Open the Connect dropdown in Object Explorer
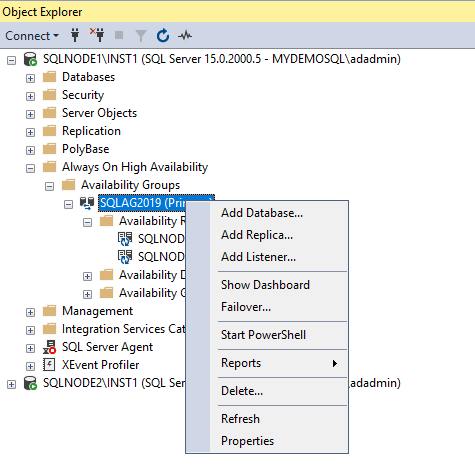Viewport: 475px width, 465px height. (32, 36)
